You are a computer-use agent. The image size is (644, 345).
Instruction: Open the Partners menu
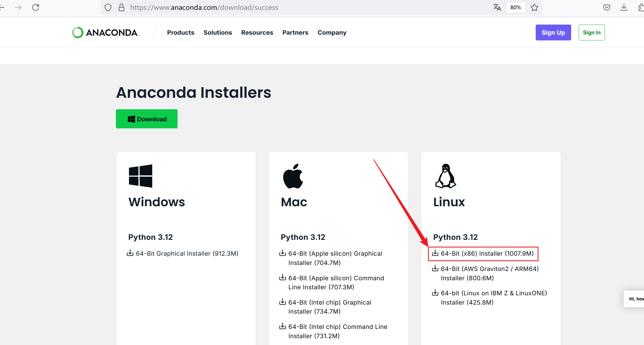[295, 33]
